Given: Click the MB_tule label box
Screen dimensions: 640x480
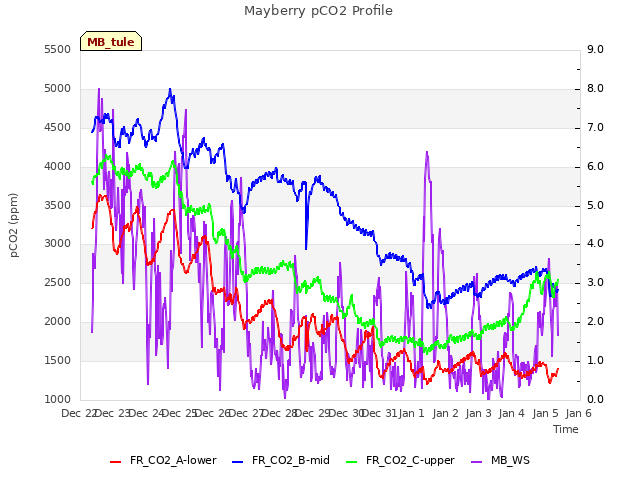Looking at the screenshot, I should (x=111, y=41).
